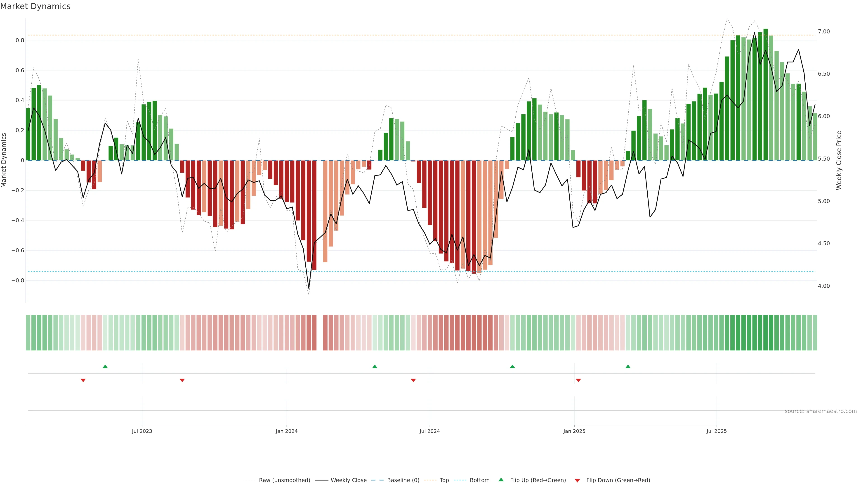Toggle the Top legend entry
The image size is (868, 488).
[x=444, y=480]
